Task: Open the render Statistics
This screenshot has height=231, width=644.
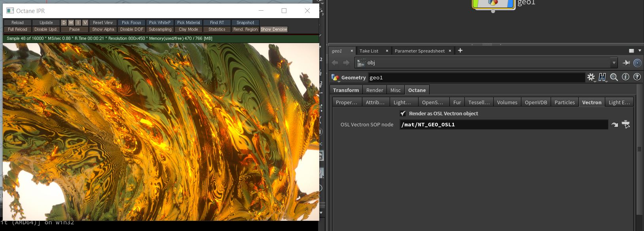Action: pos(217,29)
